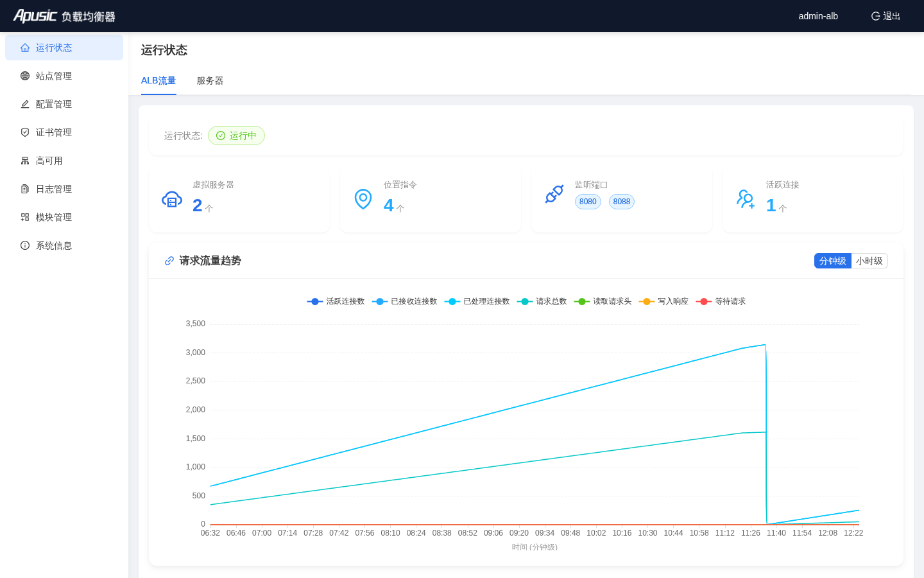This screenshot has height=578, width=924.
Task: Open 系统信息 menu item
Action: 64,245
